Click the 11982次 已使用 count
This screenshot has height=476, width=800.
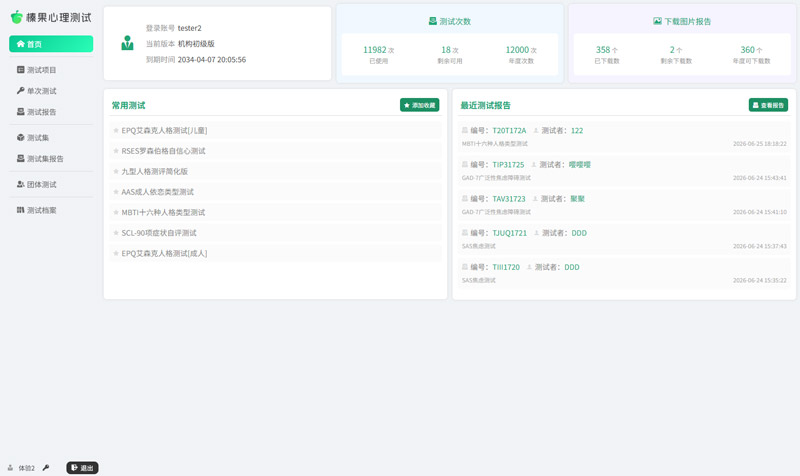point(379,50)
